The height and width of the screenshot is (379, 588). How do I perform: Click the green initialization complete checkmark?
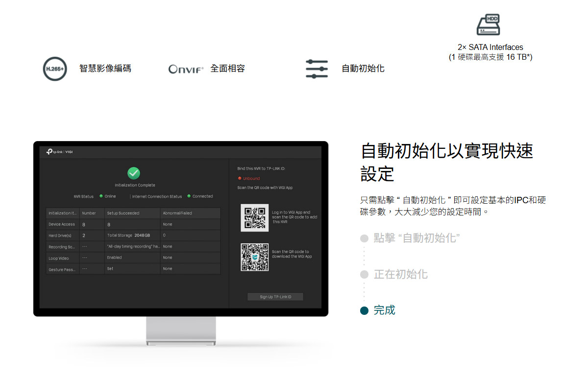134,173
